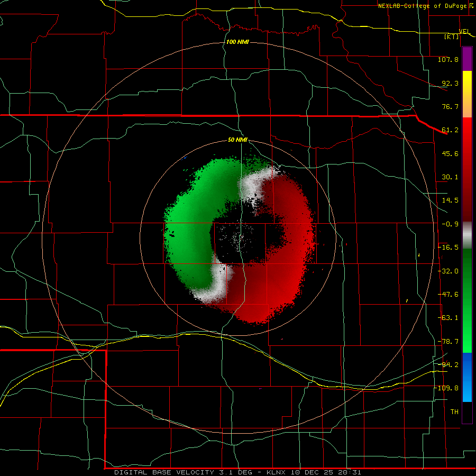476x476 pixels.
Task: Select the 76.7 legend value
Action: point(450,106)
